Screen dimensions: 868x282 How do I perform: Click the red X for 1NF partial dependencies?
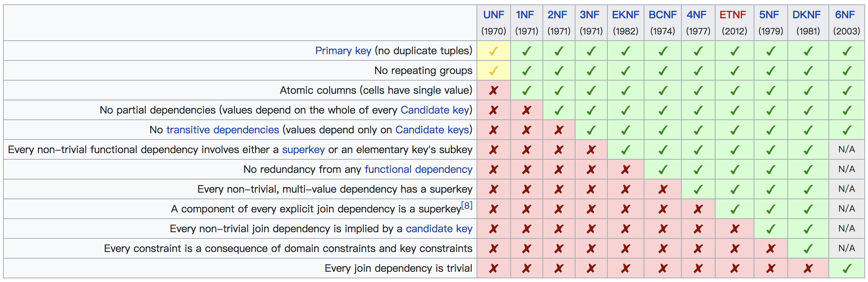526,110
